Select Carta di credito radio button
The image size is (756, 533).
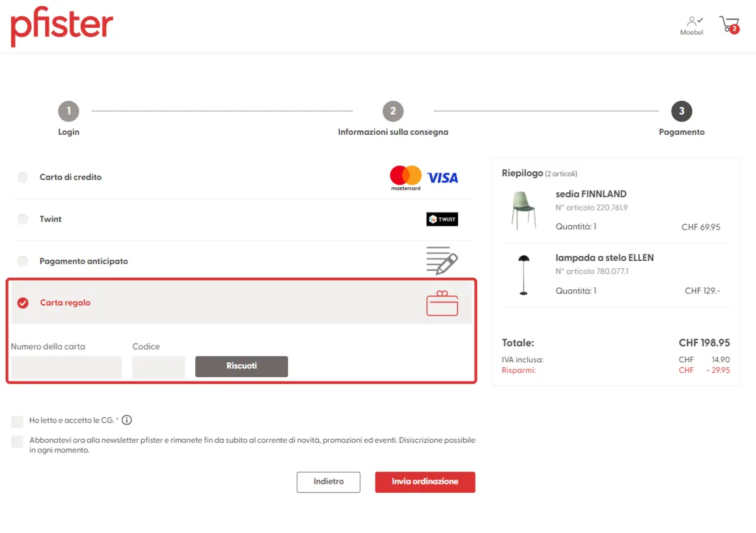pyautogui.click(x=23, y=178)
